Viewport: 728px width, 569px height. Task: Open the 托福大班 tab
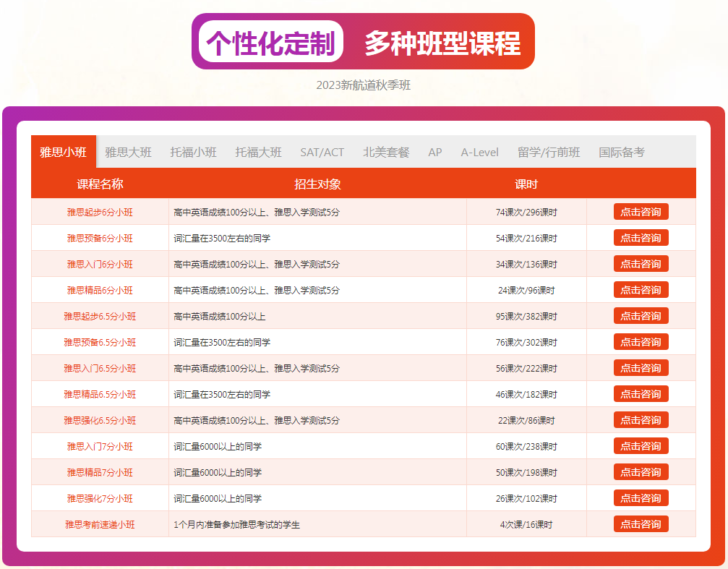pos(258,153)
